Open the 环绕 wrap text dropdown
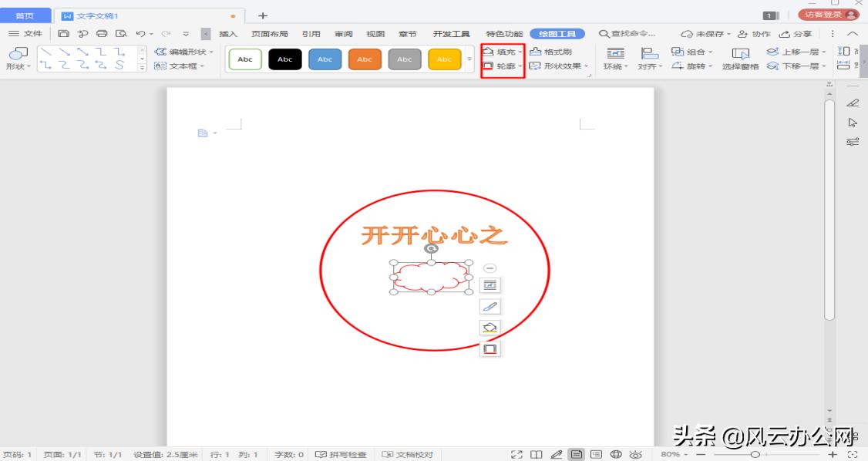868x461 pixels. (x=616, y=59)
